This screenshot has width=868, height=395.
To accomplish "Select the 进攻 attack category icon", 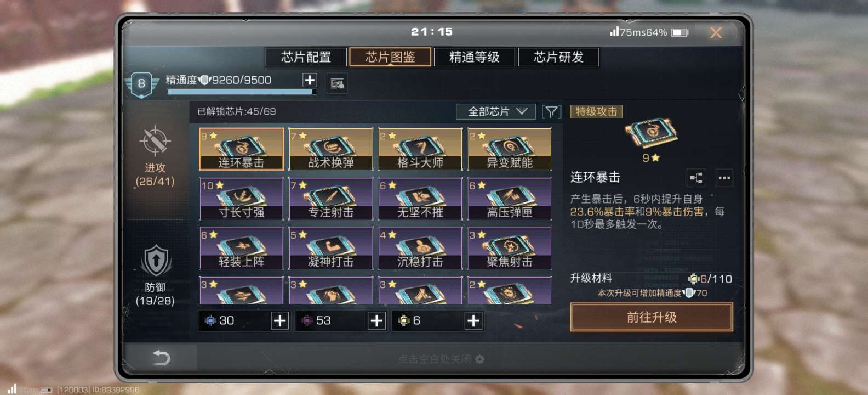I will pos(155,142).
